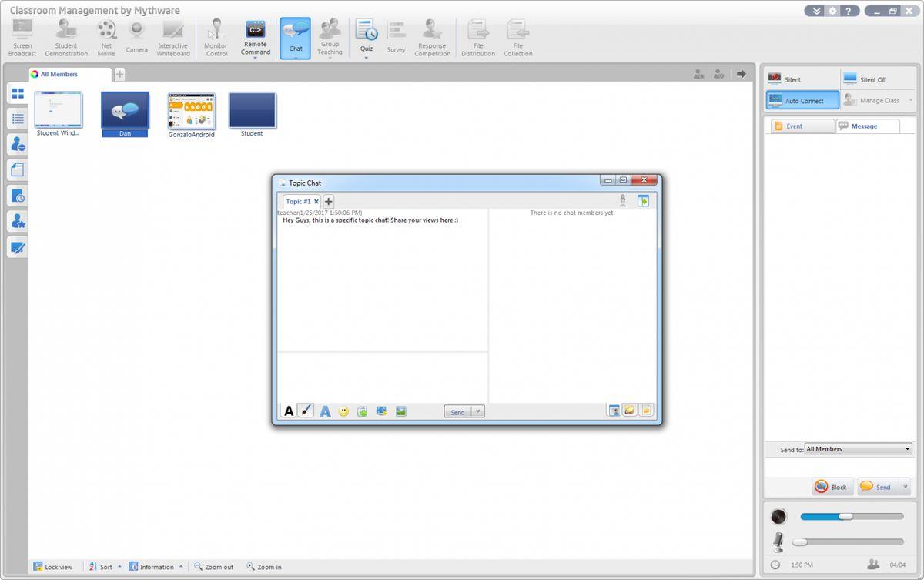Start Response Competition

click(x=432, y=38)
